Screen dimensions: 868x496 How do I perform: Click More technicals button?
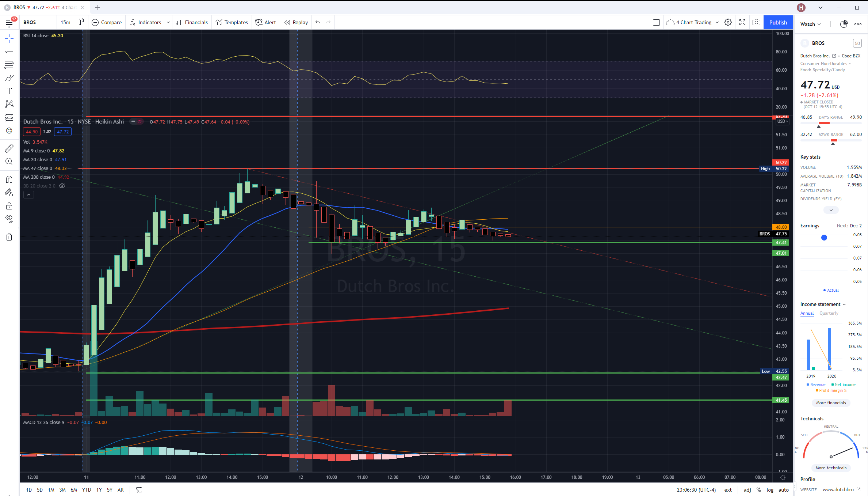831,468
